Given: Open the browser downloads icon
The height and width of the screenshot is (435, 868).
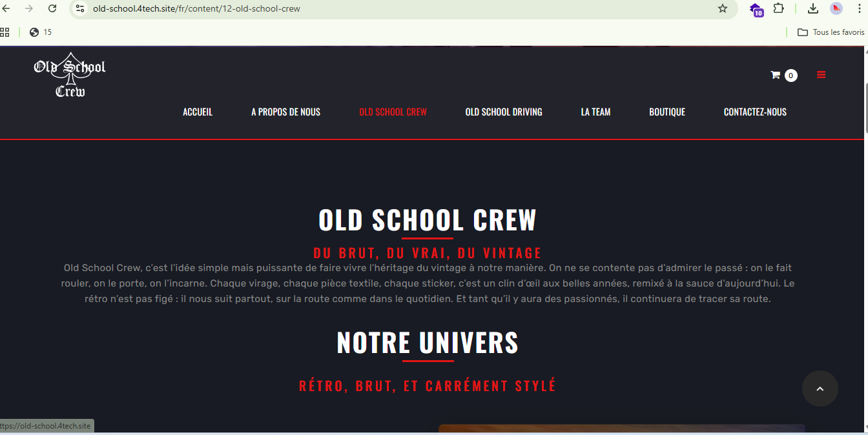Looking at the screenshot, I should coord(813,9).
